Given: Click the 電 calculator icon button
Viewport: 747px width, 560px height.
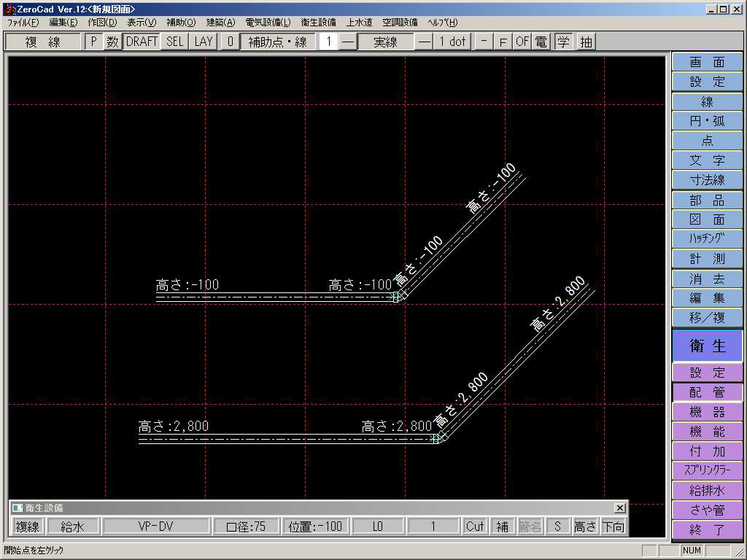Looking at the screenshot, I should coord(541,42).
